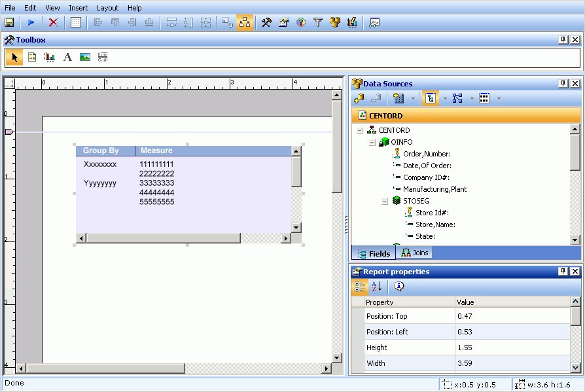Click the Save icon in the toolbar
585x392 pixels.
click(9, 22)
